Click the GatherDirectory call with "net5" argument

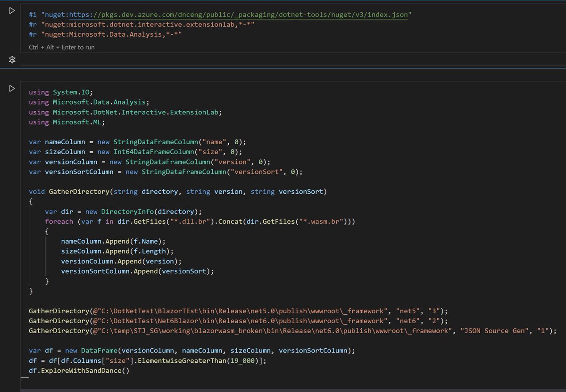(238, 311)
